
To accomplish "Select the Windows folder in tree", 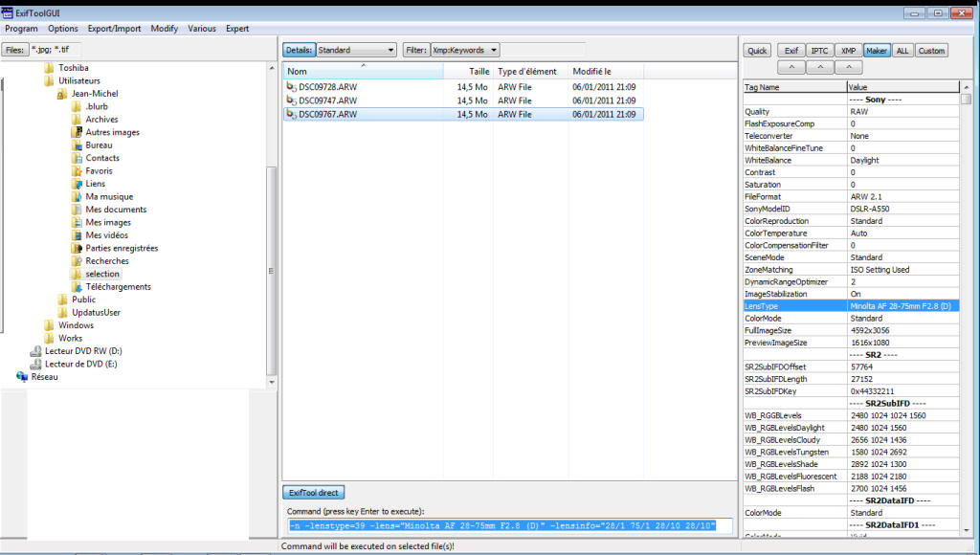I will click(x=76, y=325).
